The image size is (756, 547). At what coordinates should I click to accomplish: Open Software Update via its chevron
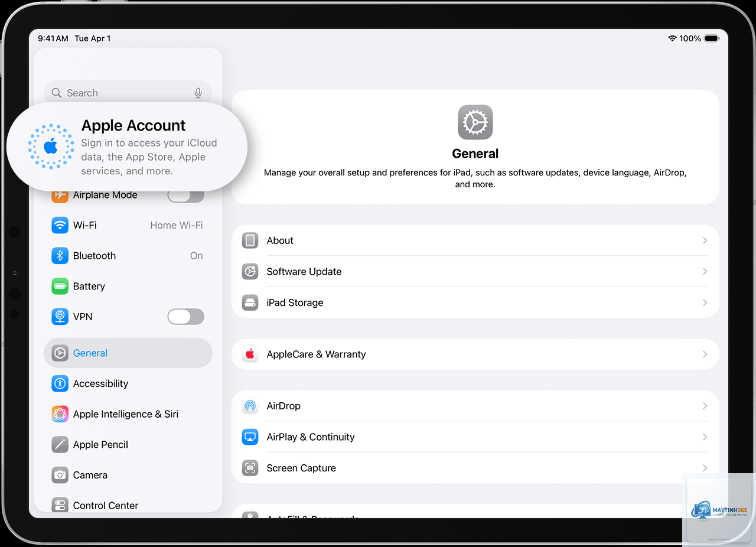(x=705, y=272)
